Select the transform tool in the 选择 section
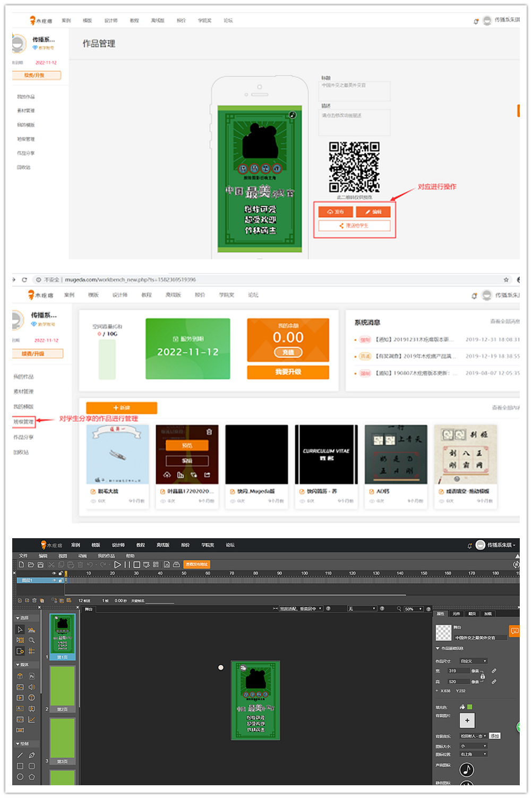532x798 pixels. (20, 640)
